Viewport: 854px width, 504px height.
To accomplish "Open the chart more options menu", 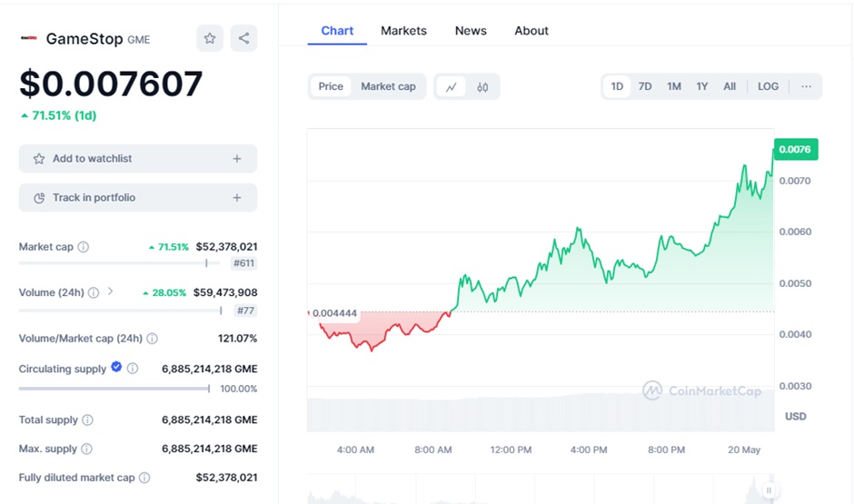I will pyautogui.click(x=806, y=86).
